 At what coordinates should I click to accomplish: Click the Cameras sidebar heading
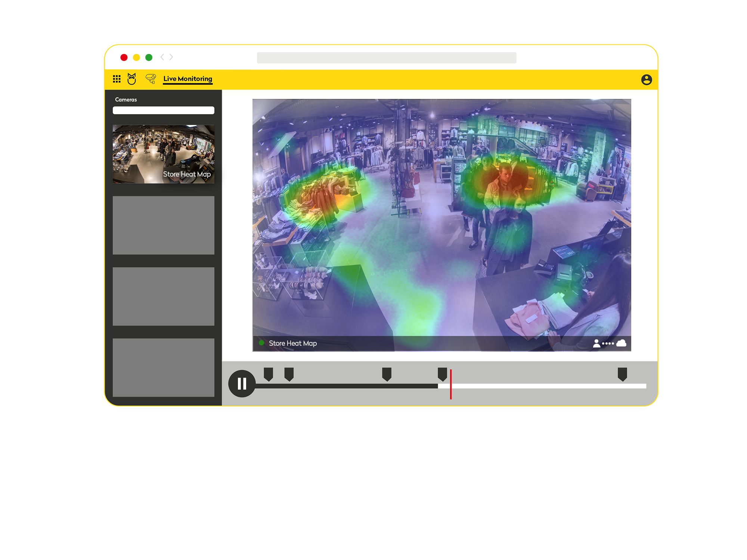[126, 100]
